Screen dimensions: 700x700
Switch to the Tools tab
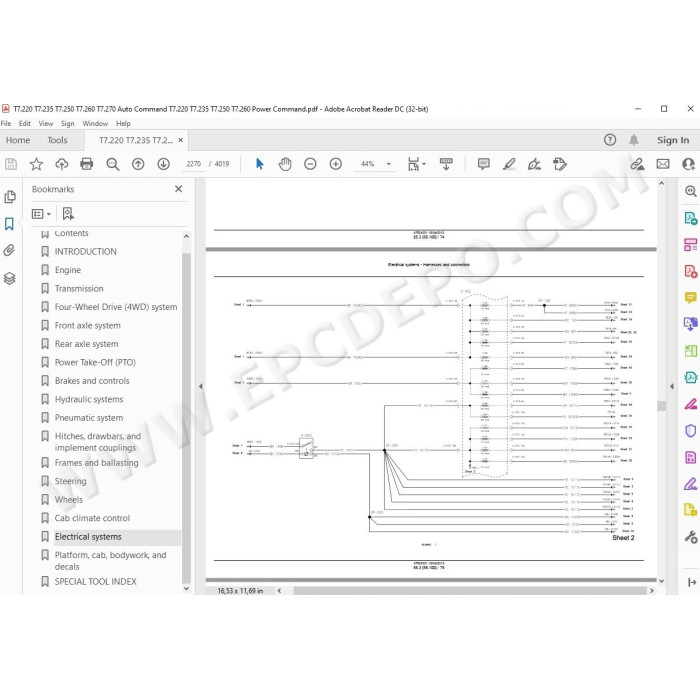coord(58,140)
